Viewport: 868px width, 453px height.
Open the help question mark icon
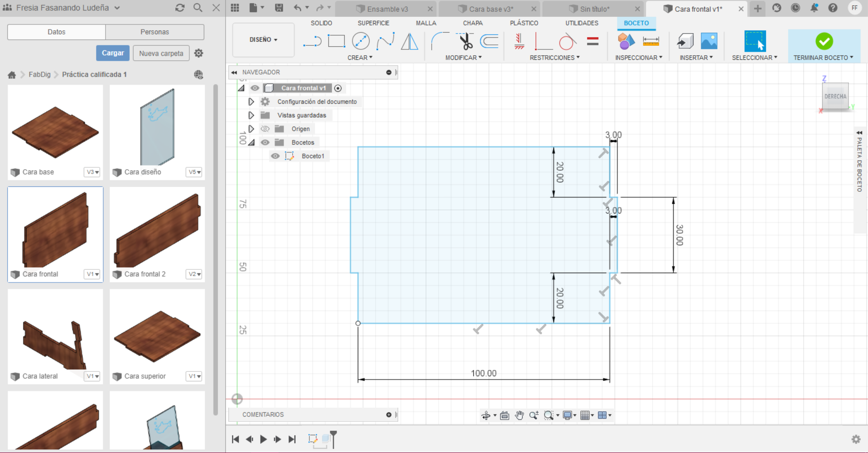click(x=833, y=8)
